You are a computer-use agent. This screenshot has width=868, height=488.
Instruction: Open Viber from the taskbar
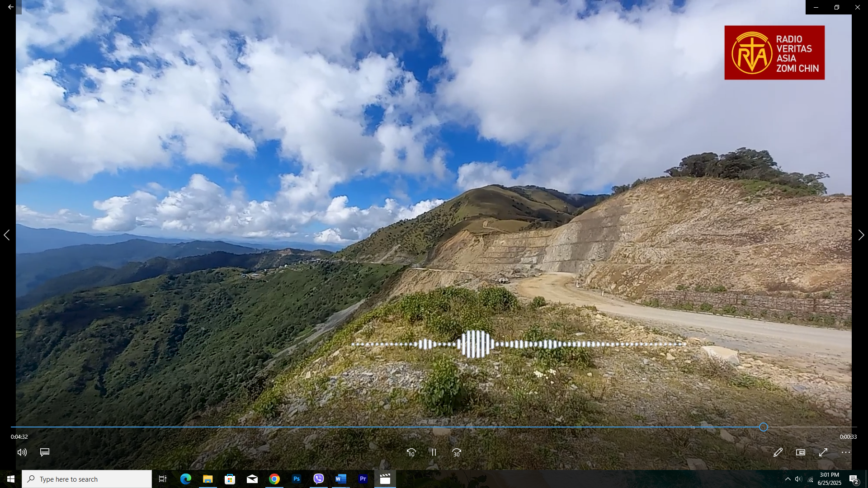pos(319,479)
